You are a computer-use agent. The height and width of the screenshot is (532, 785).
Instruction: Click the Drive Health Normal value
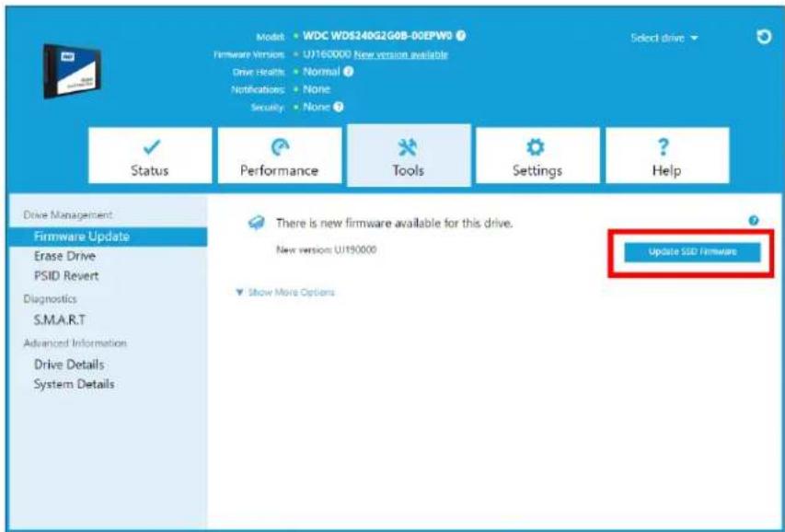coord(321,72)
